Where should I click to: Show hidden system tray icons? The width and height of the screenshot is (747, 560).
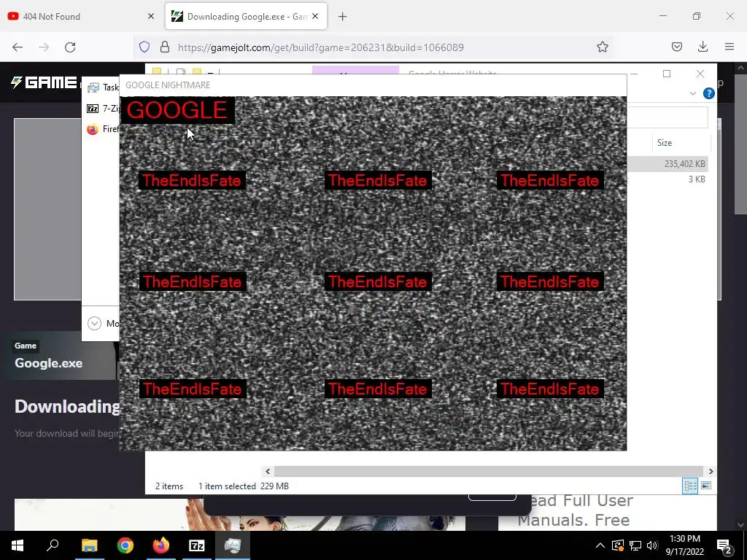(600, 545)
